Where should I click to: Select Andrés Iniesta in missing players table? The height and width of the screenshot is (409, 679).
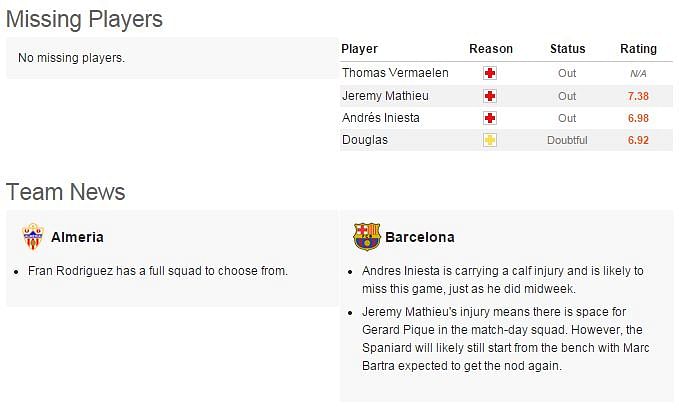[x=381, y=118]
